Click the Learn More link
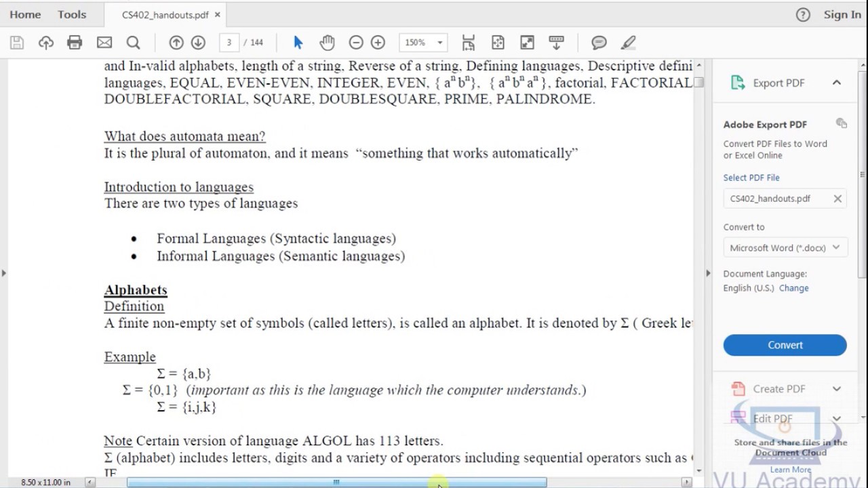 tap(790, 470)
